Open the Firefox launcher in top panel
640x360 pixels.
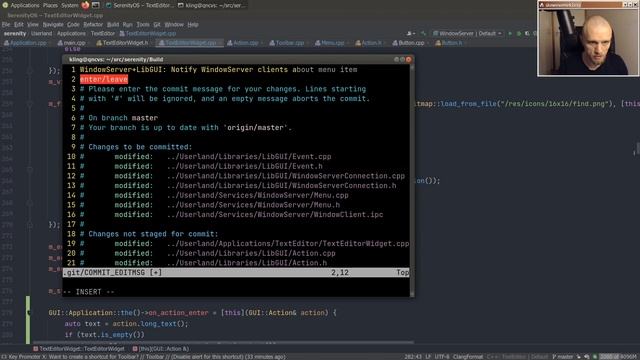85,5
